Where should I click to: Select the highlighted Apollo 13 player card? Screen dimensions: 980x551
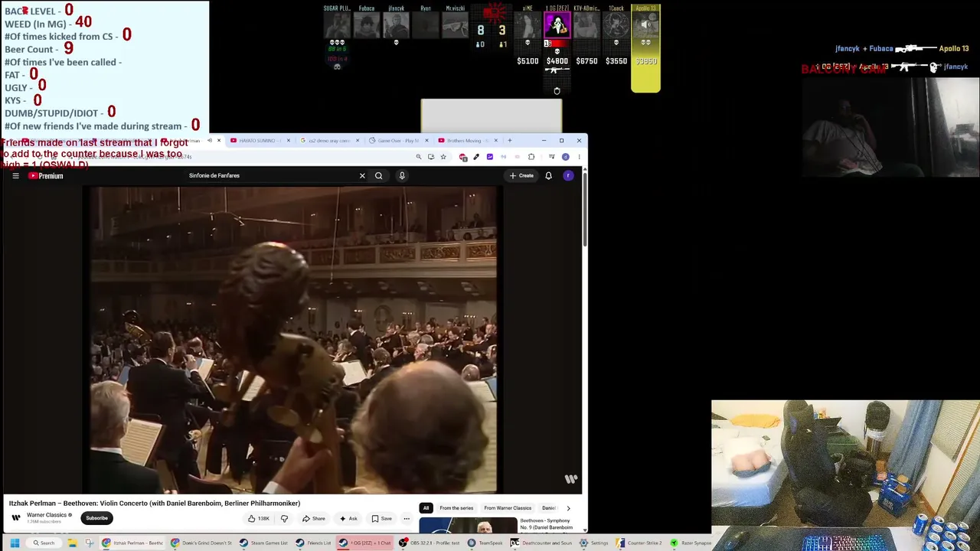point(645,48)
